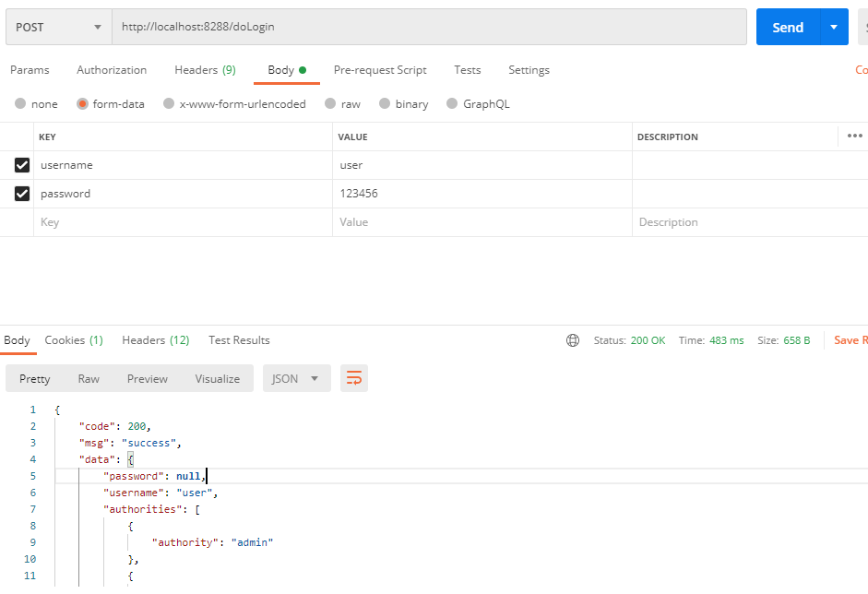The height and width of the screenshot is (594, 868).
Task: Select the Pretty response view
Action: 35,379
